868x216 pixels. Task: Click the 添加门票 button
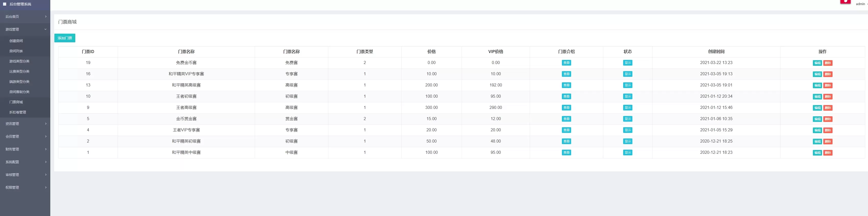tap(65, 38)
